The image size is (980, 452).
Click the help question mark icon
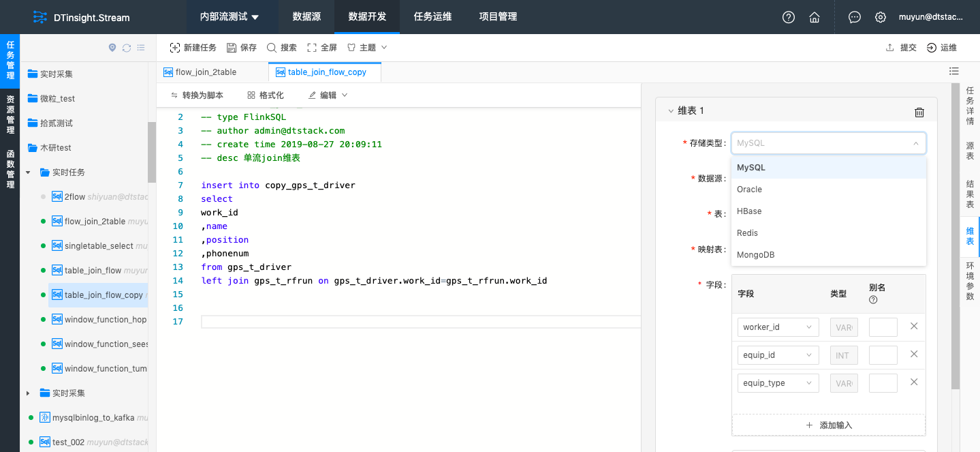(789, 17)
